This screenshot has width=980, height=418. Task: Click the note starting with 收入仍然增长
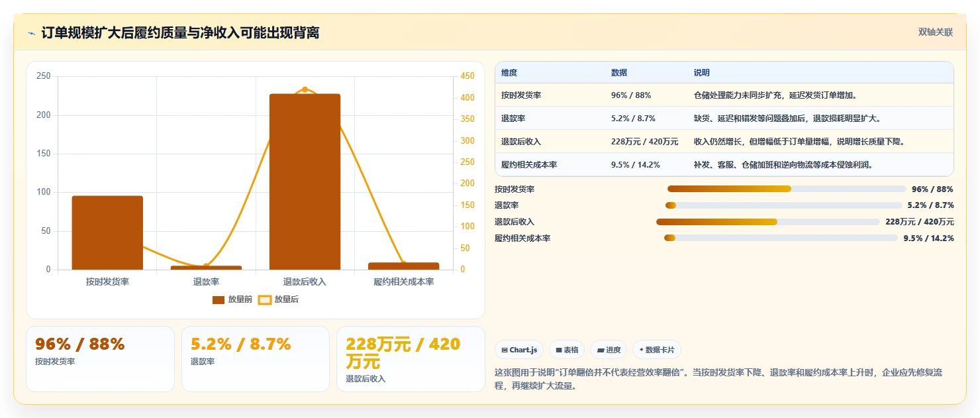(799, 142)
